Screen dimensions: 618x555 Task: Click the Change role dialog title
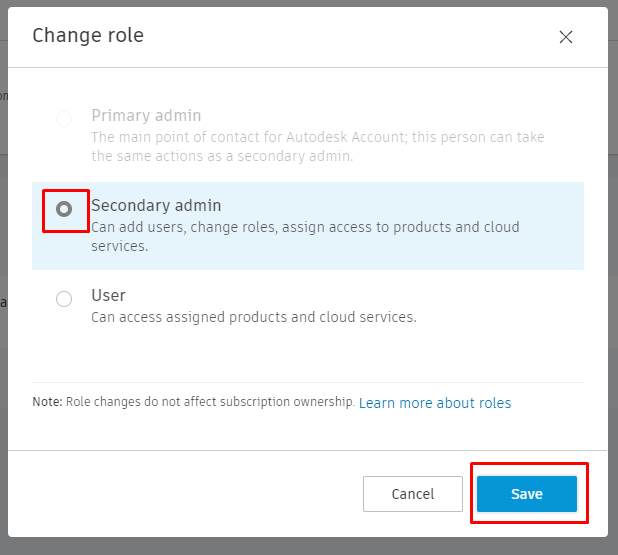point(88,36)
